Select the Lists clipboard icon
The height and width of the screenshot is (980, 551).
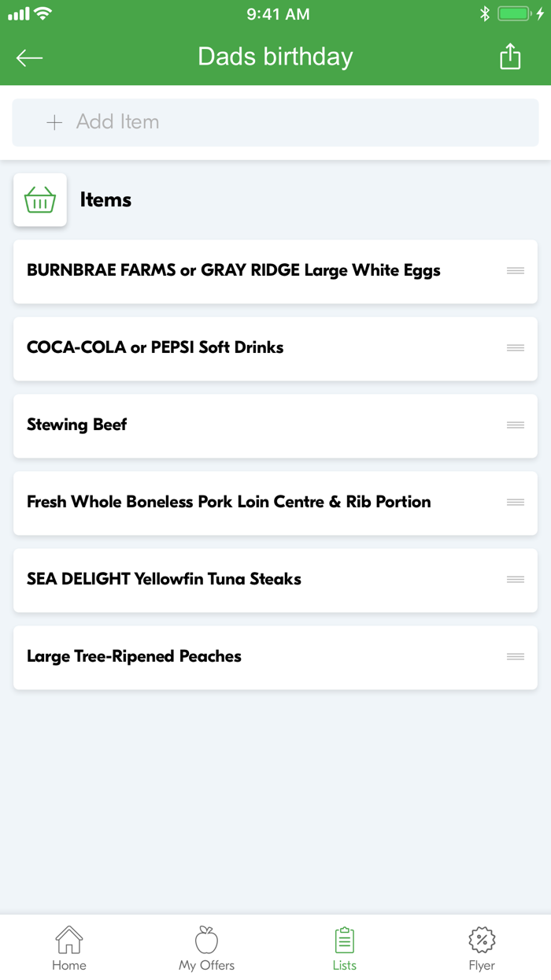pyautogui.click(x=344, y=937)
